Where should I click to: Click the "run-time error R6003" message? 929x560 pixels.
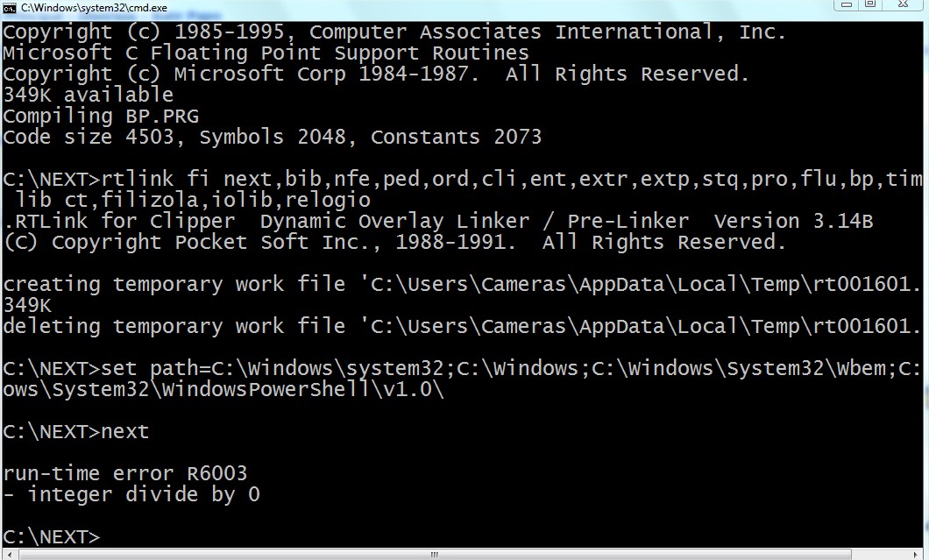click(x=125, y=473)
